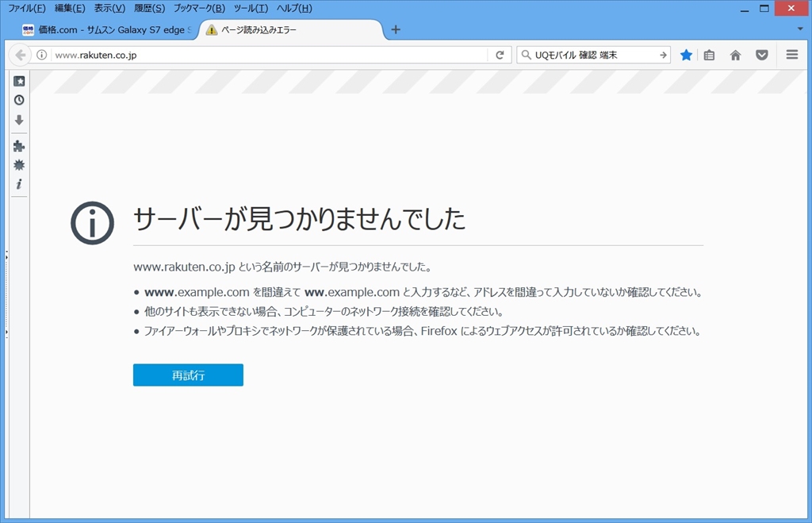
Task: Click the site information icon in address bar
Action: (x=42, y=55)
